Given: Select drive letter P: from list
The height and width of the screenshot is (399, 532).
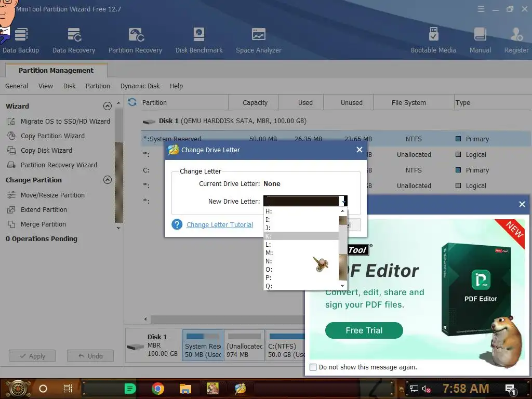Looking at the screenshot, I should 301,277.
